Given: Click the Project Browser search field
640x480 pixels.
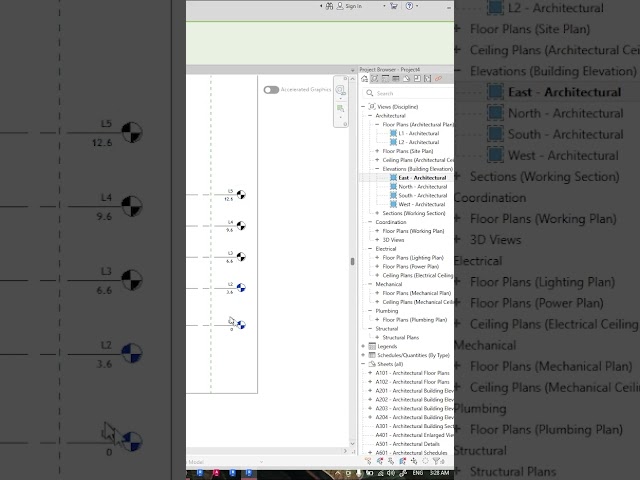Looking at the screenshot, I should click(x=408, y=93).
